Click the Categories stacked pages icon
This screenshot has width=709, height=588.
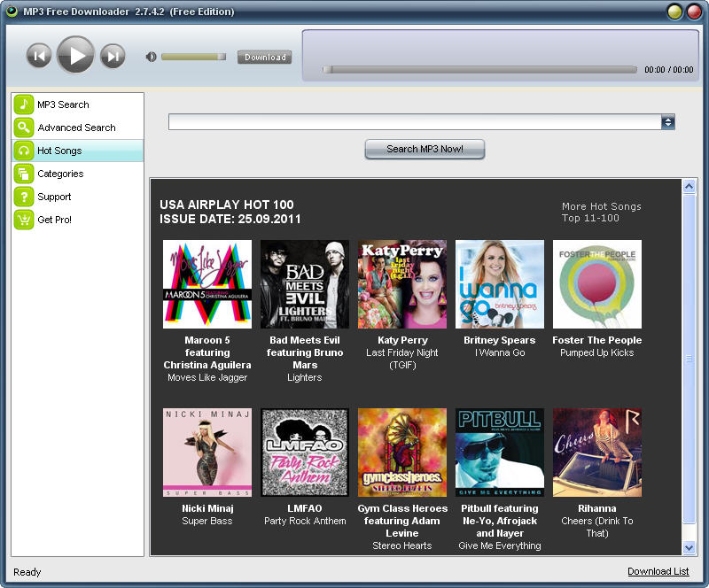tap(24, 174)
